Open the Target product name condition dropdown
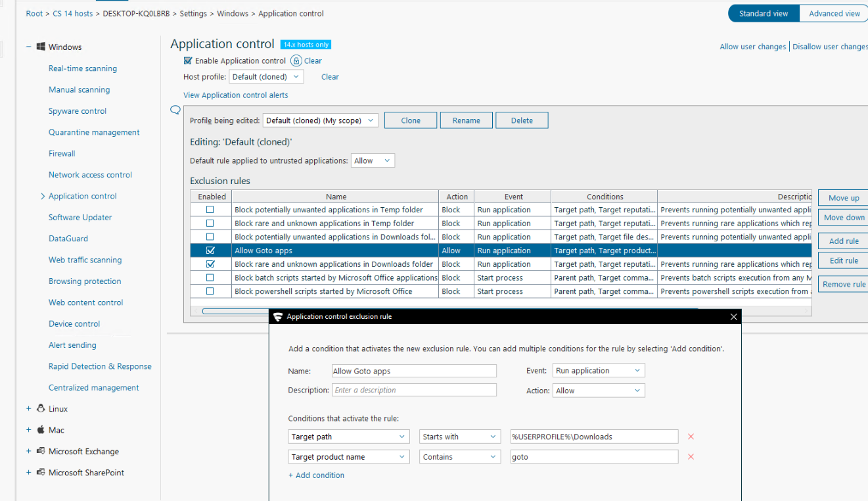The height and width of the screenshot is (501, 868). coord(349,457)
